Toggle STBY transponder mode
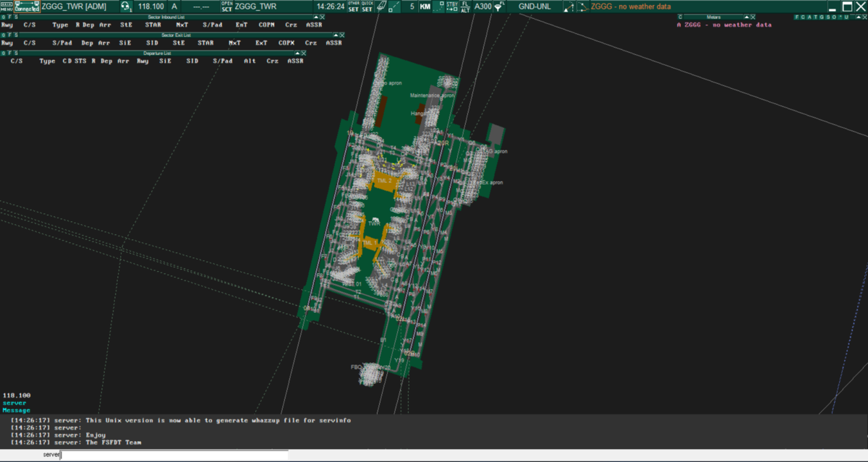 (x=452, y=7)
